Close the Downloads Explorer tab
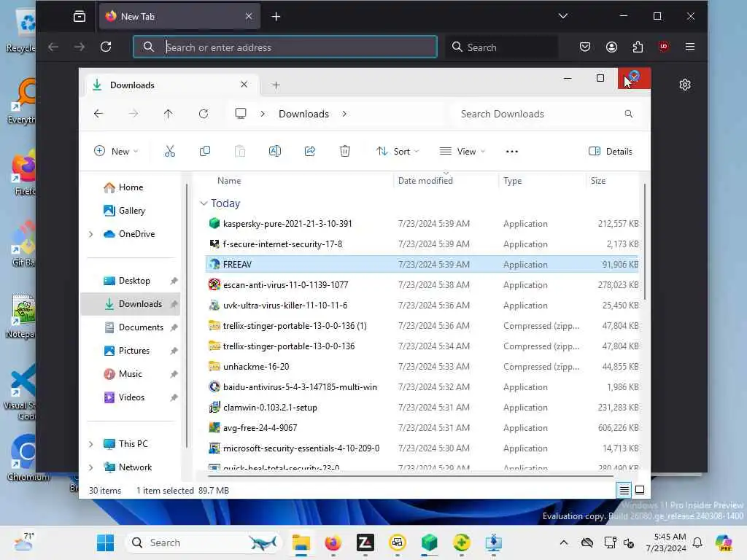Image resolution: width=747 pixels, height=560 pixels. [x=244, y=85]
